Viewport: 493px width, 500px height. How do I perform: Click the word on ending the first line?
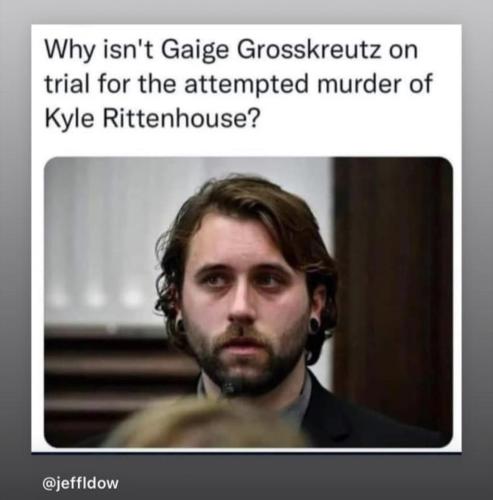[403, 51]
